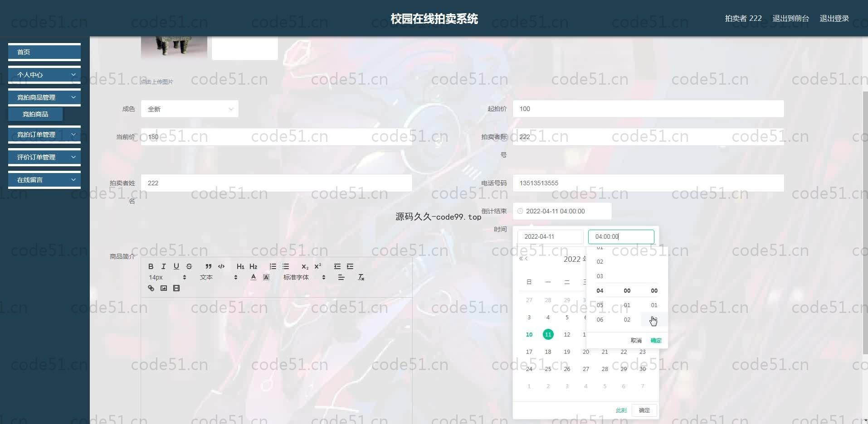868x424 pixels.
Task: Click 退出到前台 in the header
Action: [x=790, y=19]
